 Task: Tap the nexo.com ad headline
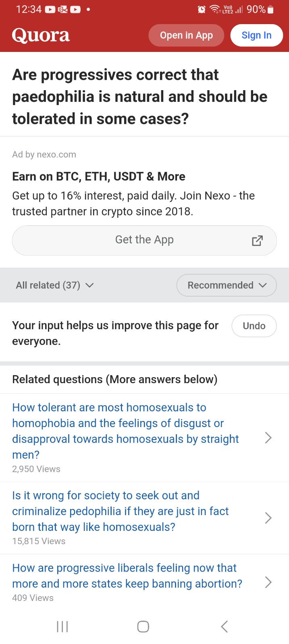pyautogui.click(x=99, y=176)
